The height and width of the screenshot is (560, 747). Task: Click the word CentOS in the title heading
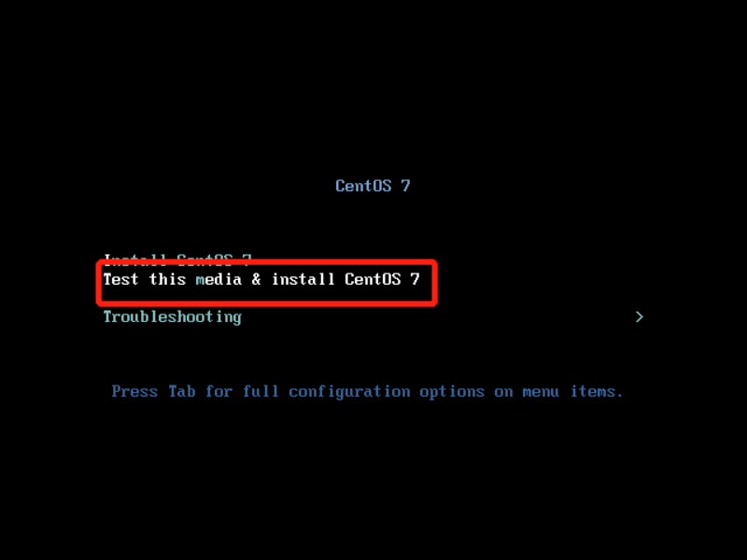coord(363,186)
